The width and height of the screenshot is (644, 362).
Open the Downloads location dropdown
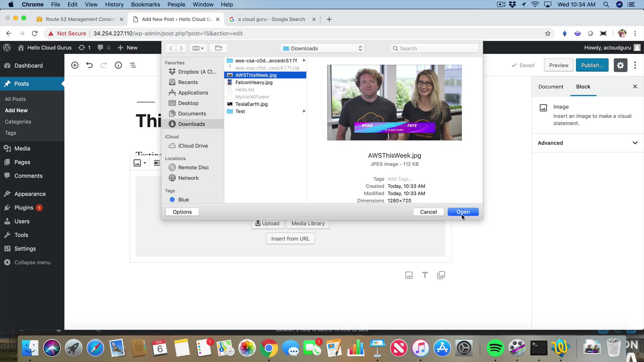pyautogui.click(x=322, y=48)
